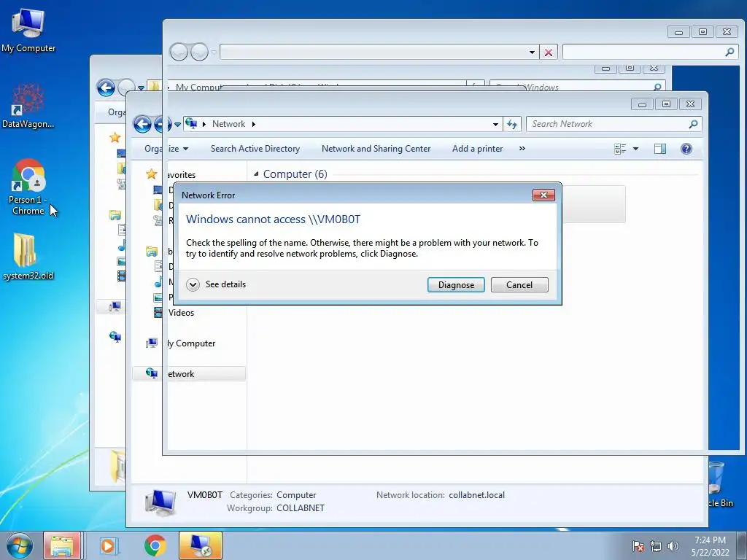
Task: Click the Search Network input field
Action: click(609, 124)
